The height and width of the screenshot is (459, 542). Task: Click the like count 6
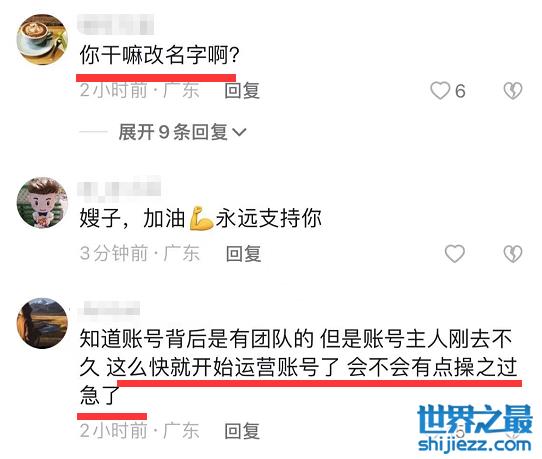460,92
